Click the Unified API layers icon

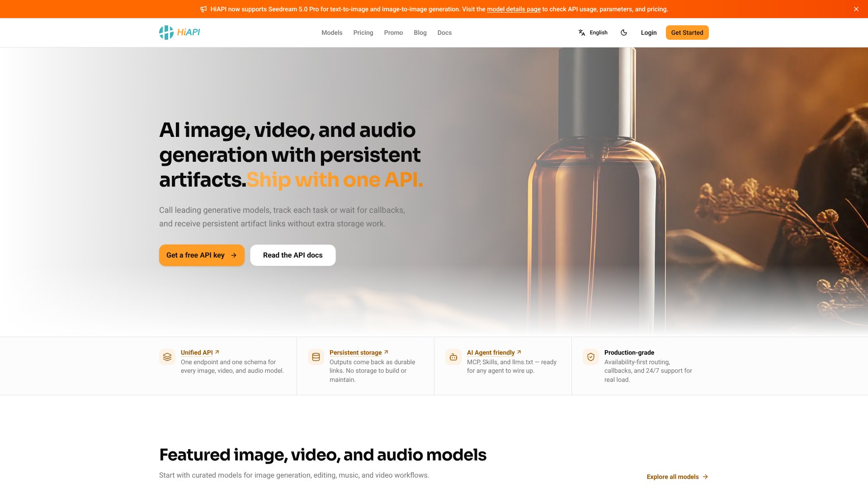(x=167, y=357)
